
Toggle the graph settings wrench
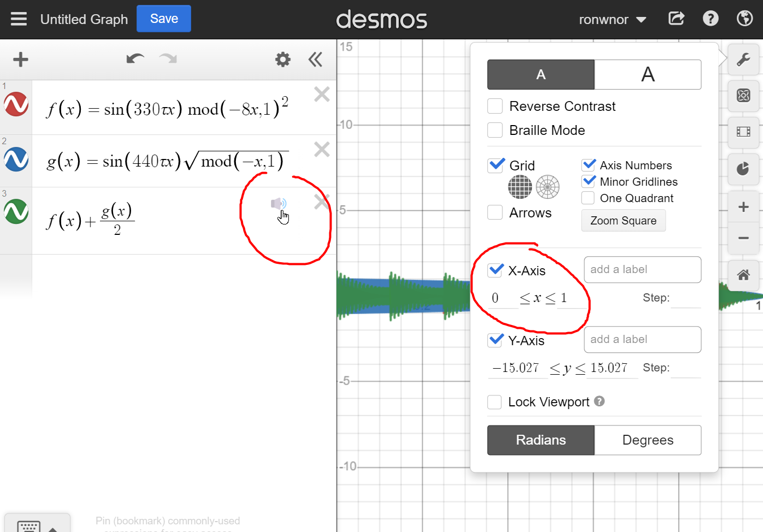pos(743,59)
